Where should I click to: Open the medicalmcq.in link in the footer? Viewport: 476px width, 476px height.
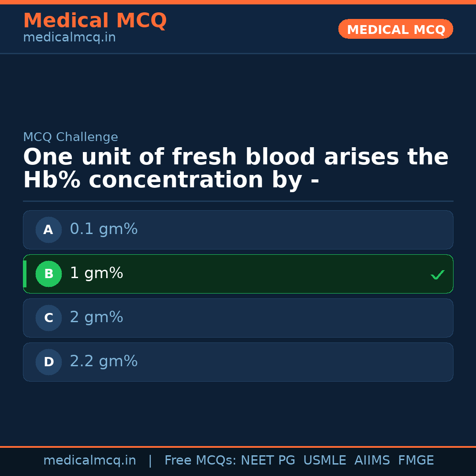tap(89, 461)
